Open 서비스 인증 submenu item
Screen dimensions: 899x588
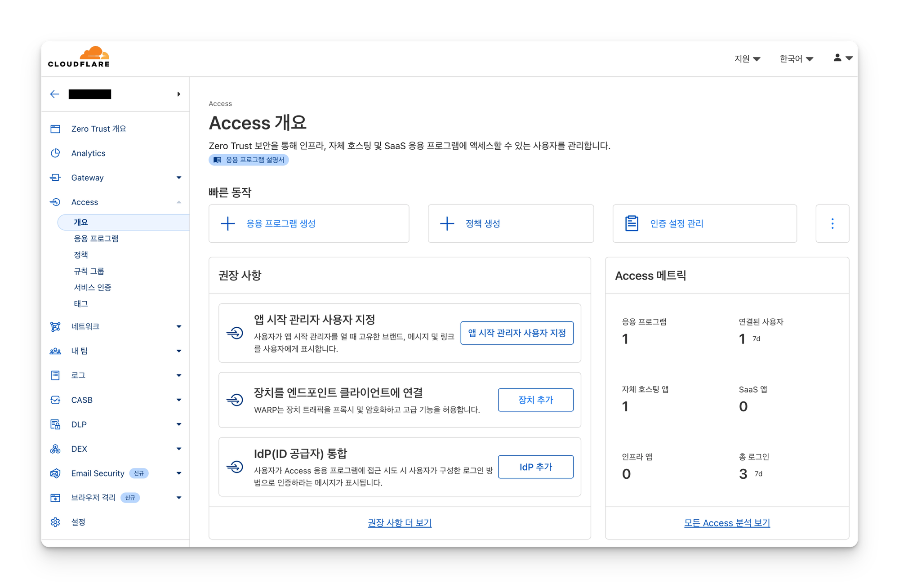pos(93,287)
